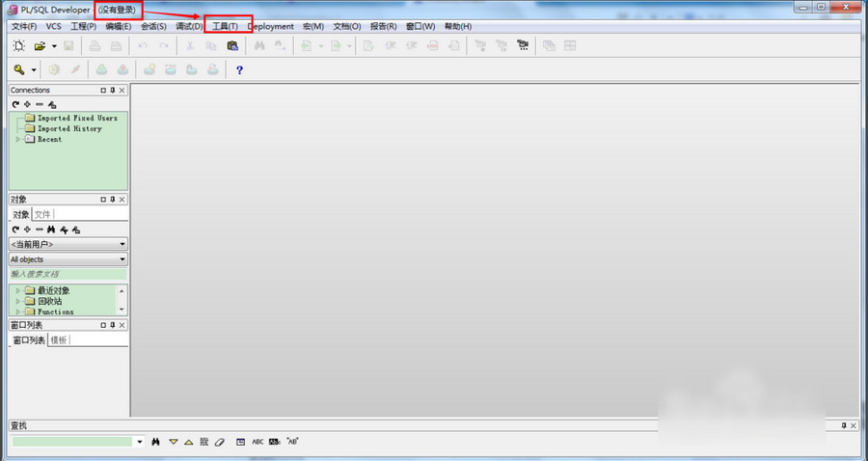Image resolution: width=868 pixels, height=461 pixels.
Task: Open the 工具(T) menu
Action: [225, 26]
